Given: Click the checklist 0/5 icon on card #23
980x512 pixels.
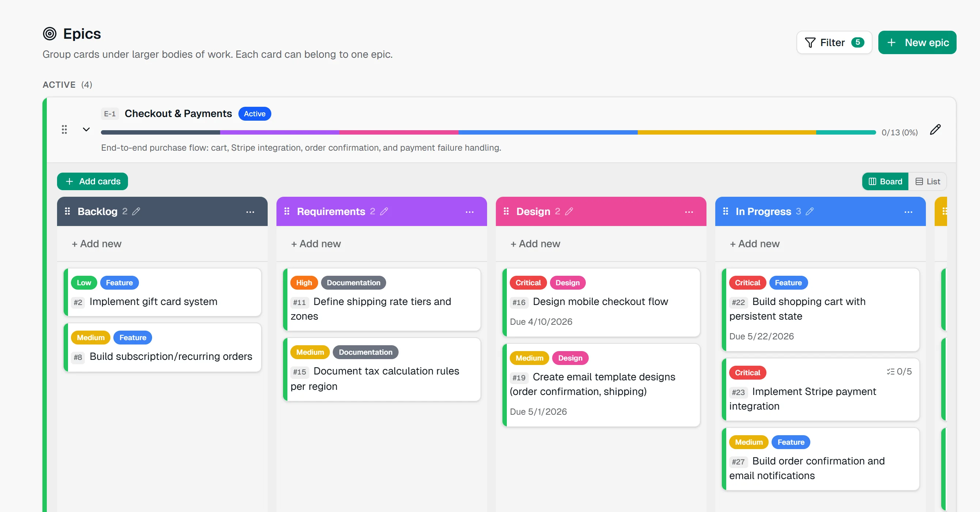Looking at the screenshot, I should pos(899,372).
